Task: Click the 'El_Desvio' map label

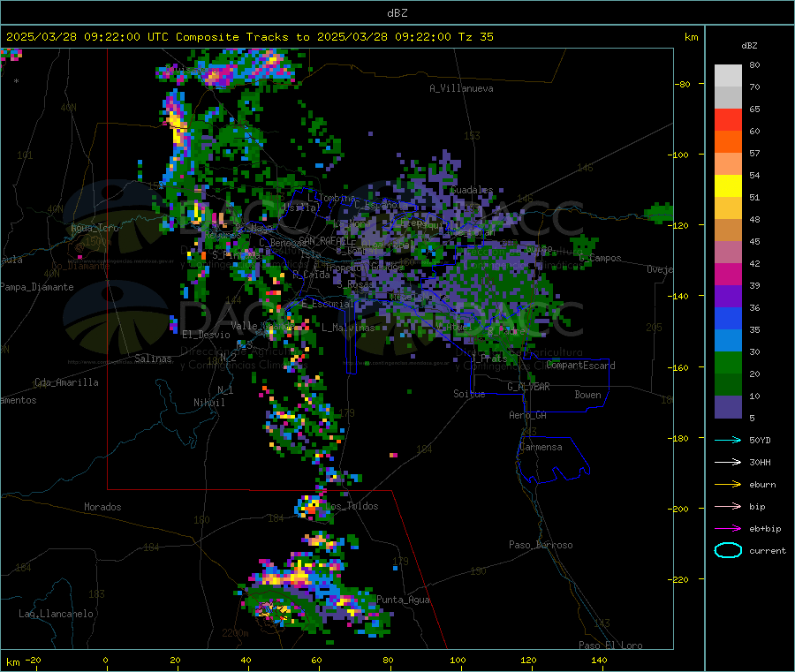Action: tap(207, 335)
